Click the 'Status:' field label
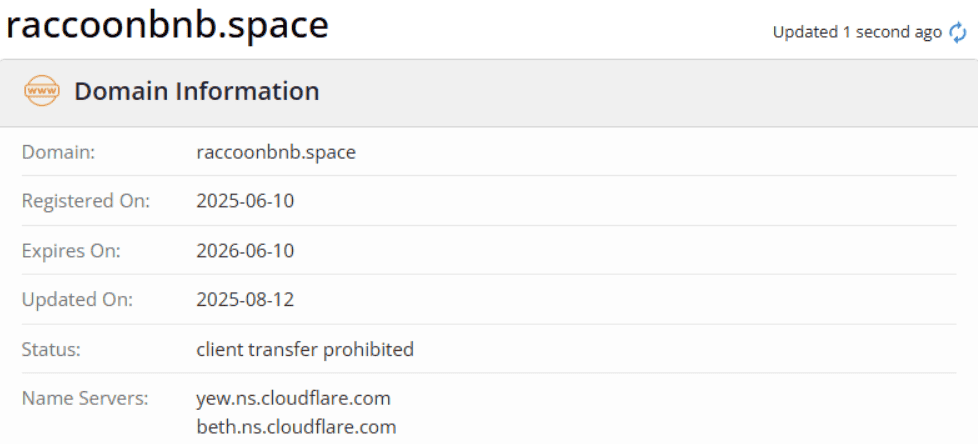The width and height of the screenshot is (978, 444). coord(51,349)
